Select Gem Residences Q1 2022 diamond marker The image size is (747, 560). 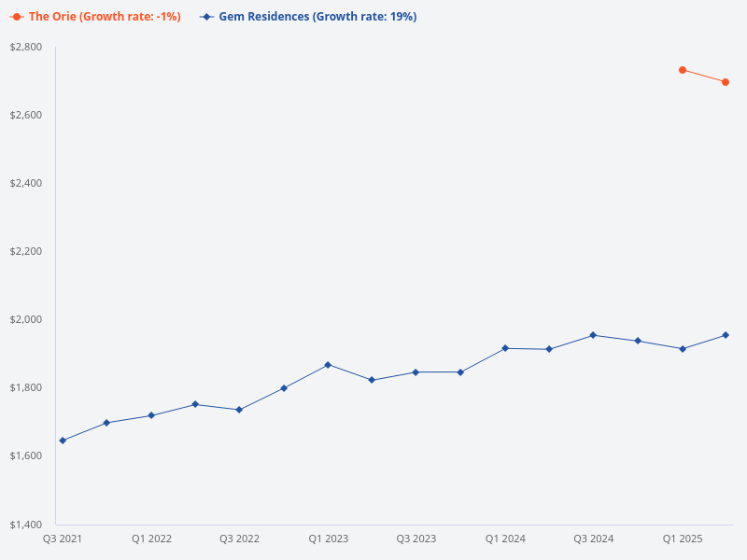(x=151, y=415)
